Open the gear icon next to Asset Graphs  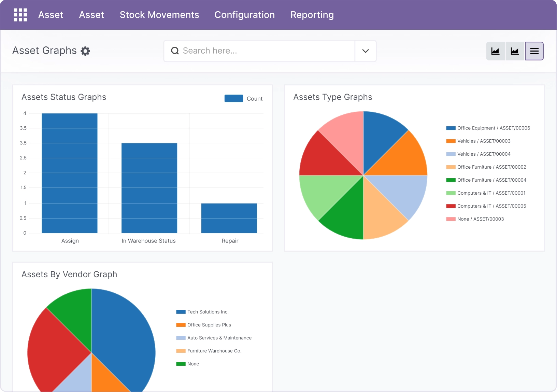tap(85, 51)
